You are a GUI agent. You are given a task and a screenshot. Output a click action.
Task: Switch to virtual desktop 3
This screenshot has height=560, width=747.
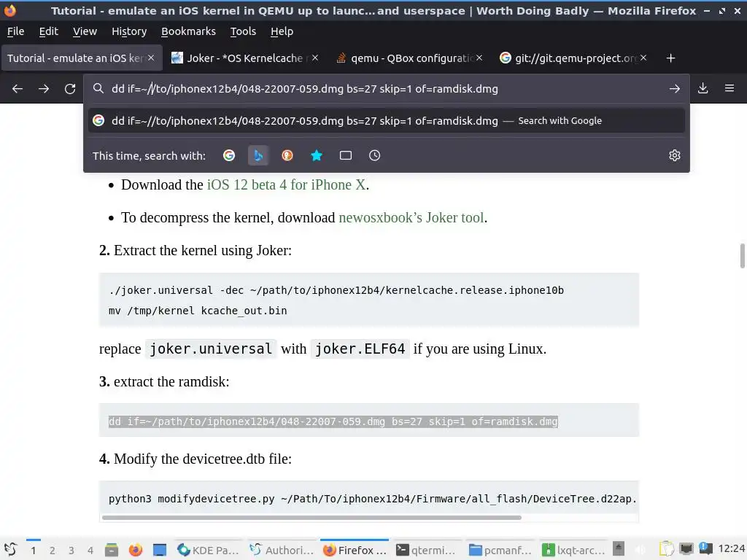[71, 551]
